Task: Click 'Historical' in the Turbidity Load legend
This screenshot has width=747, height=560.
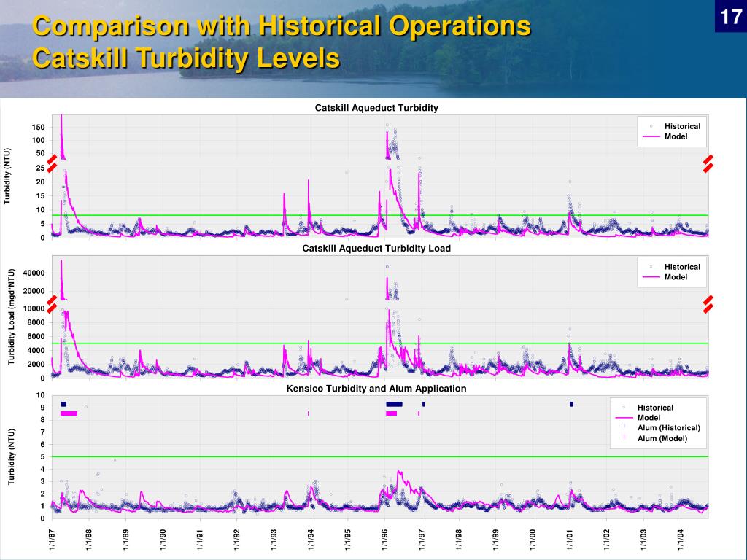Action: pyautogui.click(x=682, y=267)
